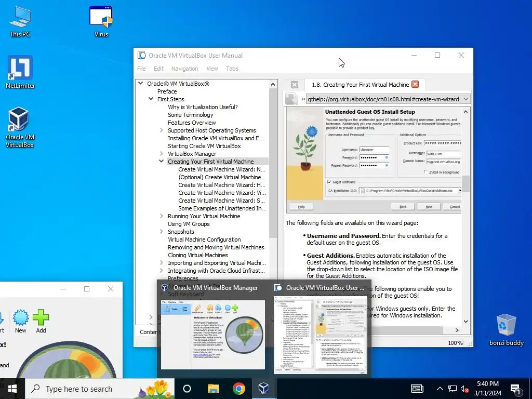The height and width of the screenshot is (399, 532).
Task: Open Features Overview topic
Action: [x=192, y=123]
